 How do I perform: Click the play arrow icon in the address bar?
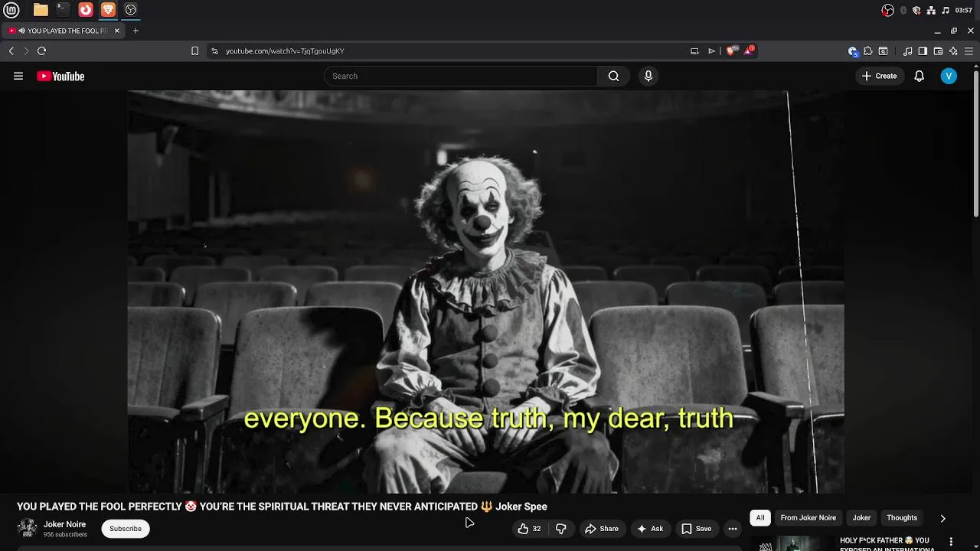711,51
